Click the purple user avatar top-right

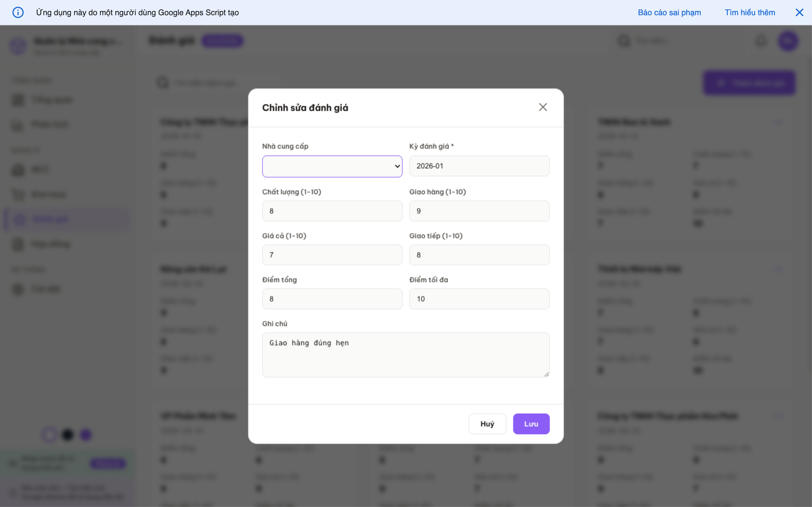coord(788,41)
